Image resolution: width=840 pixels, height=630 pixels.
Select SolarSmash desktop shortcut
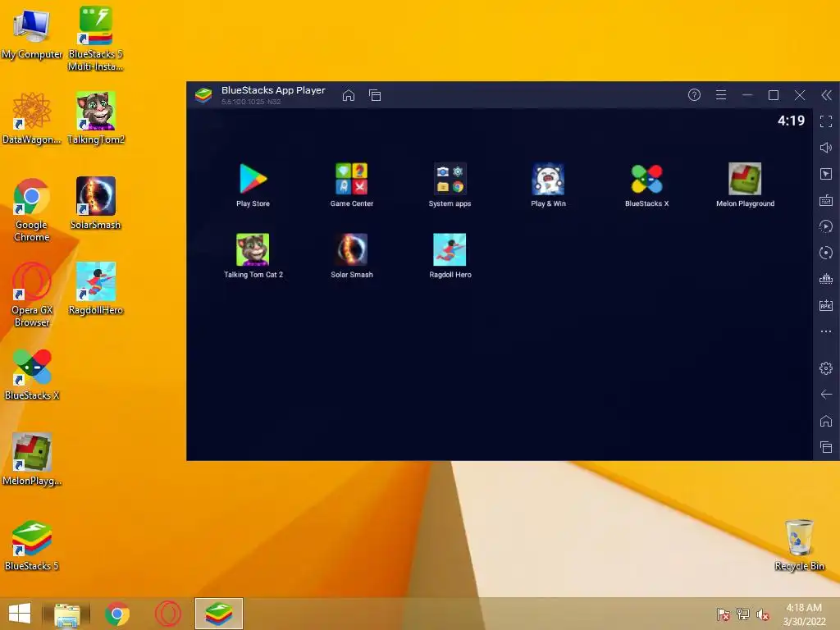pyautogui.click(x=96, y=203)
